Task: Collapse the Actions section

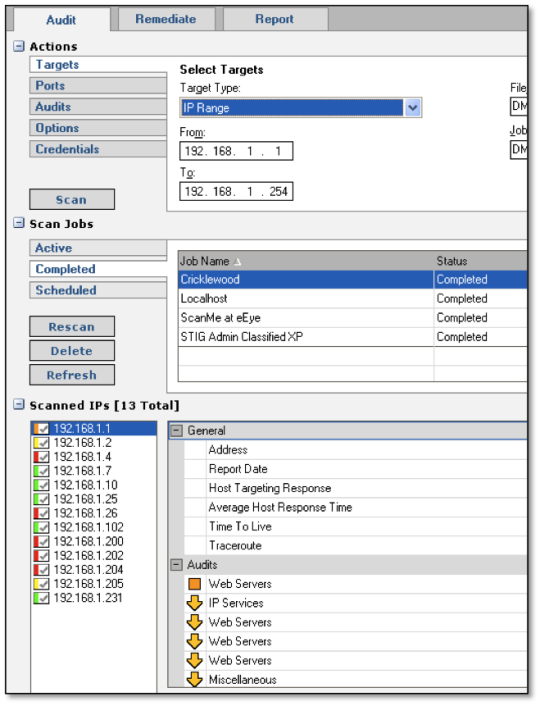Action: click(x=19, y=46)
